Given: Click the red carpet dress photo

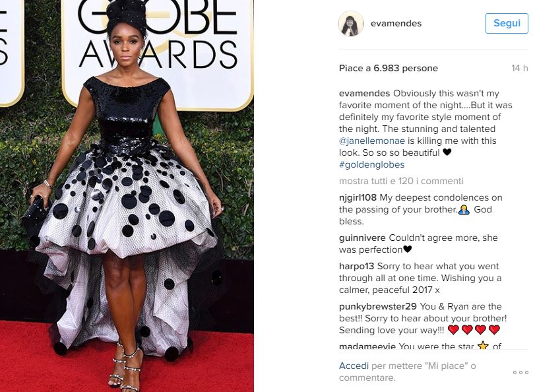Looking at the screenshot, I should 127,196.
